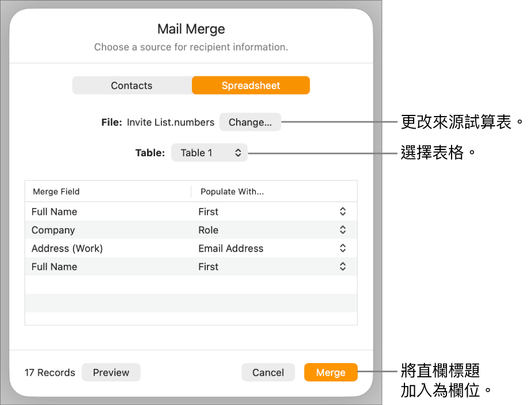This screenshot has height=405, width=532.
Task: Click the Change... file button
Action: click(250, 122)
